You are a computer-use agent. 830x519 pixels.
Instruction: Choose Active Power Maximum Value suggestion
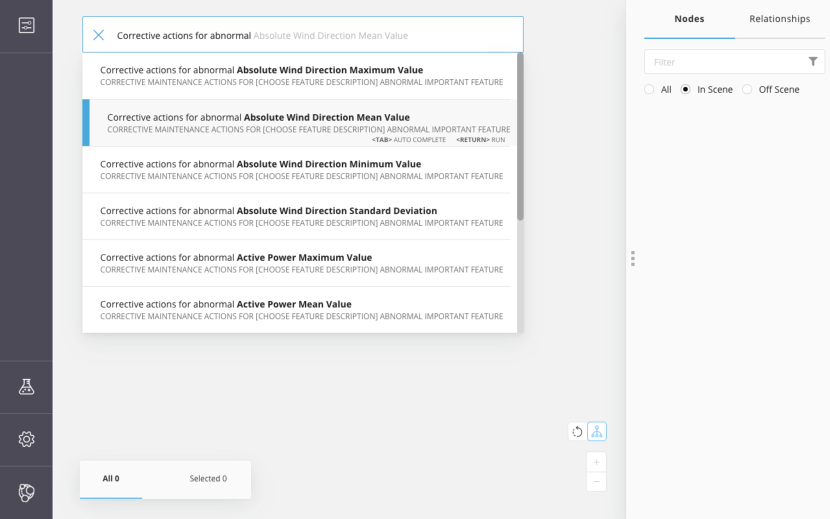[x=296, y=263]
